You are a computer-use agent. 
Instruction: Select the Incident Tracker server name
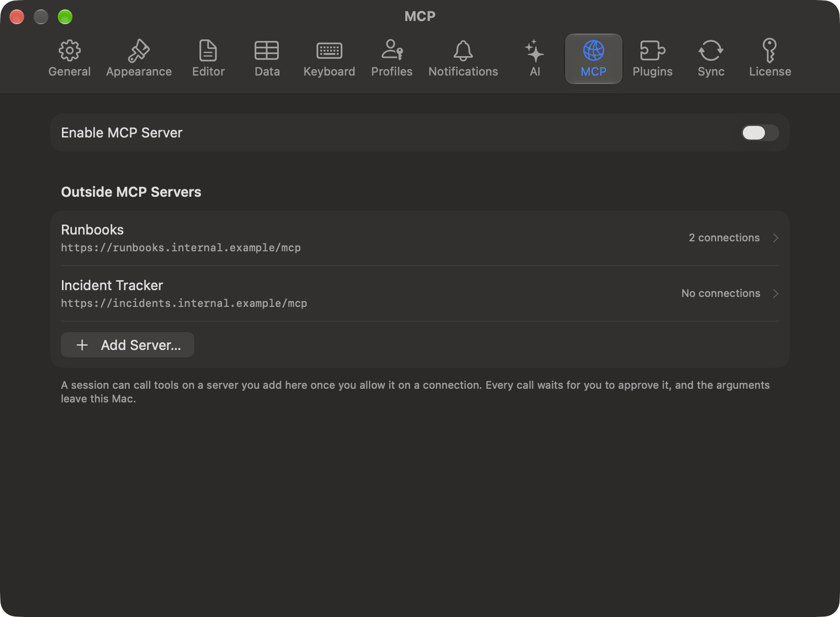(112, 285)
